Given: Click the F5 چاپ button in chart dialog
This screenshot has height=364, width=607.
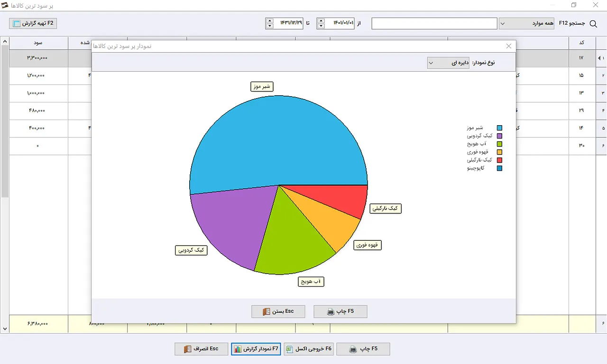Looking at the screenshot, I should point(340,311).
